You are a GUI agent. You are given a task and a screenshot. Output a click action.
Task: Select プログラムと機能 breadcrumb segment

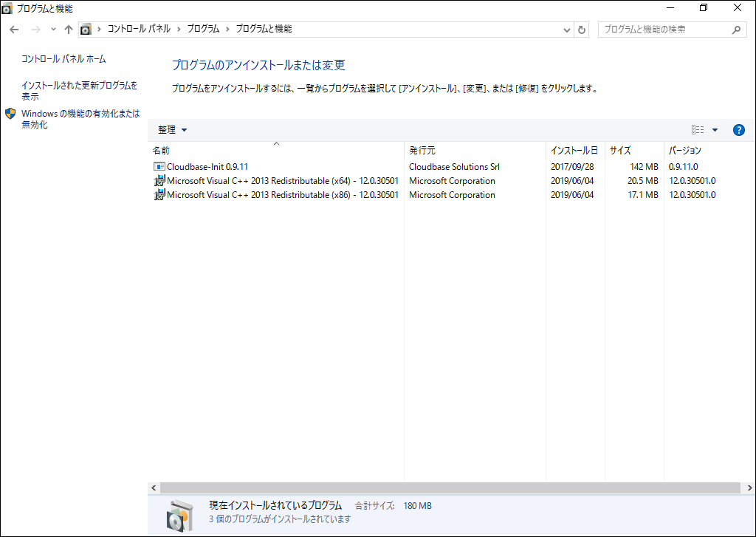(x=264, y=29)
